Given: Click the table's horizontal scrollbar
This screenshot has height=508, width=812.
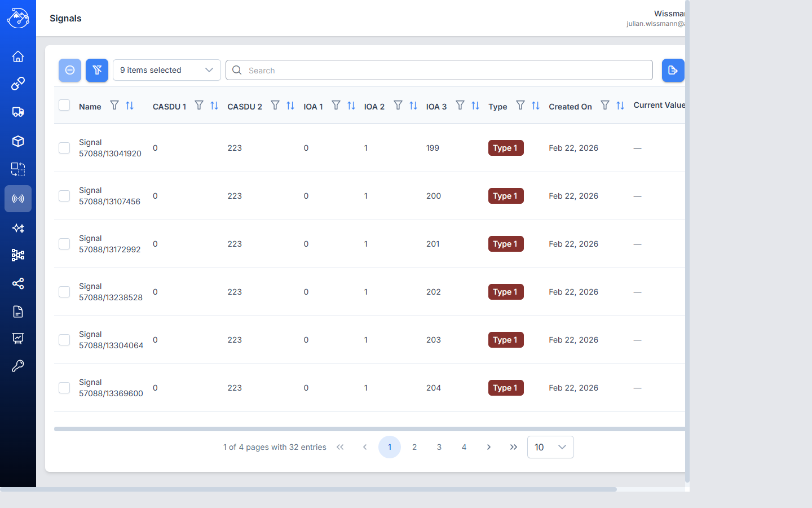Looking at the screenshot, I should click(x=370, y=429).
